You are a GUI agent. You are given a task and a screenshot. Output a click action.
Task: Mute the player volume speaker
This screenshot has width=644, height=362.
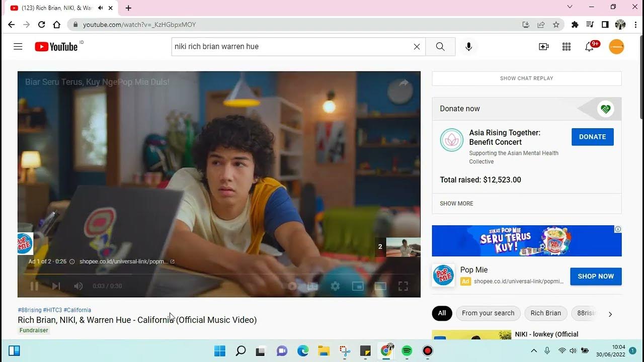tap(78, 286)
